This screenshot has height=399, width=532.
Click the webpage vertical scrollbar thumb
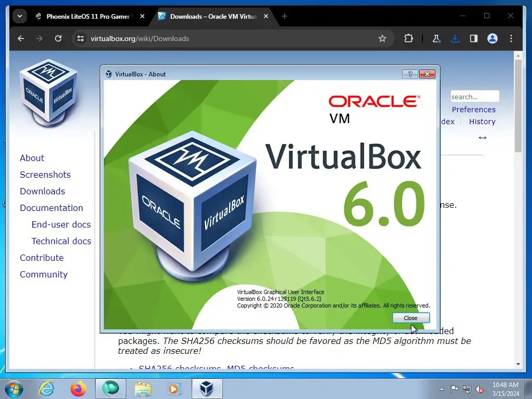[x=518, y=106]
